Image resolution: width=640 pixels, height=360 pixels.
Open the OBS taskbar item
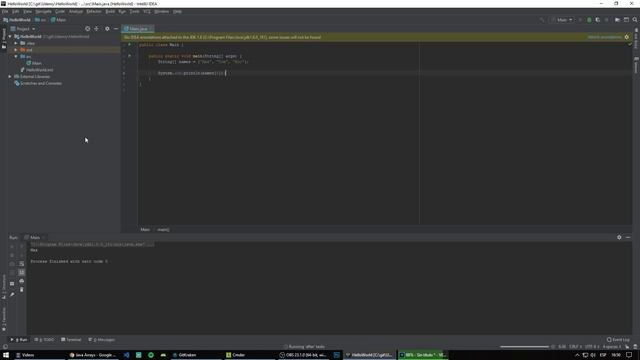pos(303,355)
